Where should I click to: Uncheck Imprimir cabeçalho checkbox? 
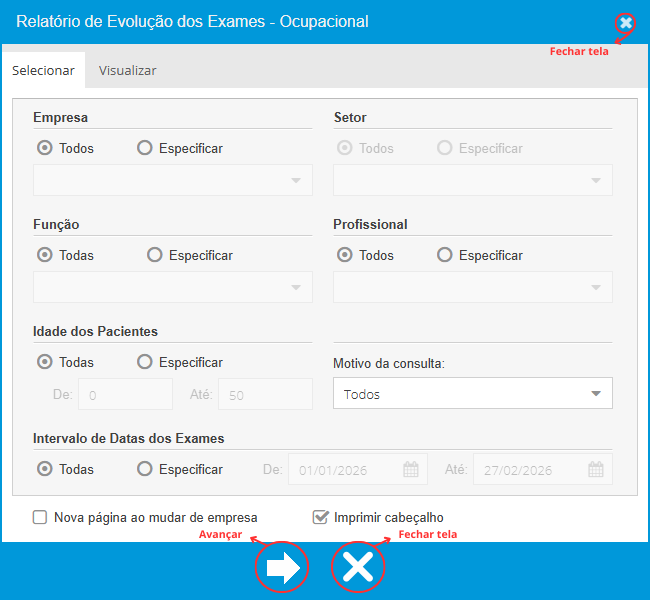(320, 517)
